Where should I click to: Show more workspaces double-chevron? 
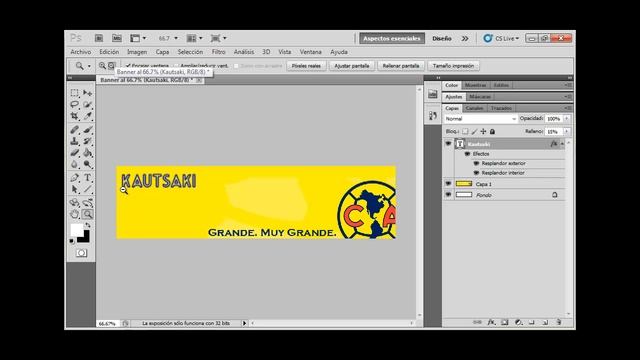[465, 38]
